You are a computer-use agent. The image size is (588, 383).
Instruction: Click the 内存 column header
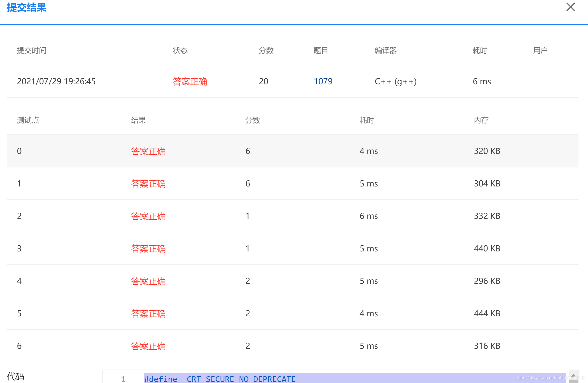(x=481, y=120)
